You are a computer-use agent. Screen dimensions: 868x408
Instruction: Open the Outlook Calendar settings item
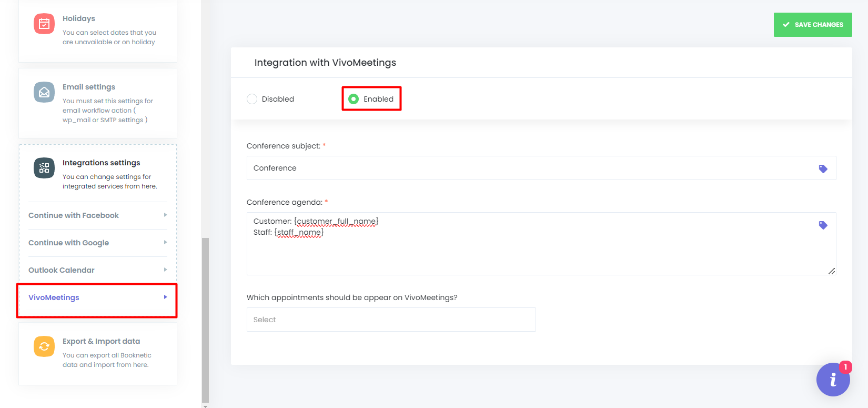pyautogui.click(x=62, y=270)
